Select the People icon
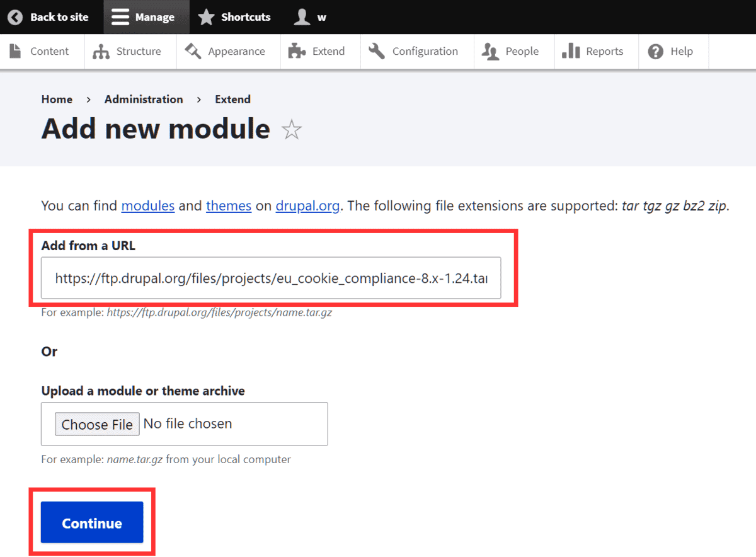Viewport: 756px width, 557px height. pyautogui.click(x=490, y=50)
